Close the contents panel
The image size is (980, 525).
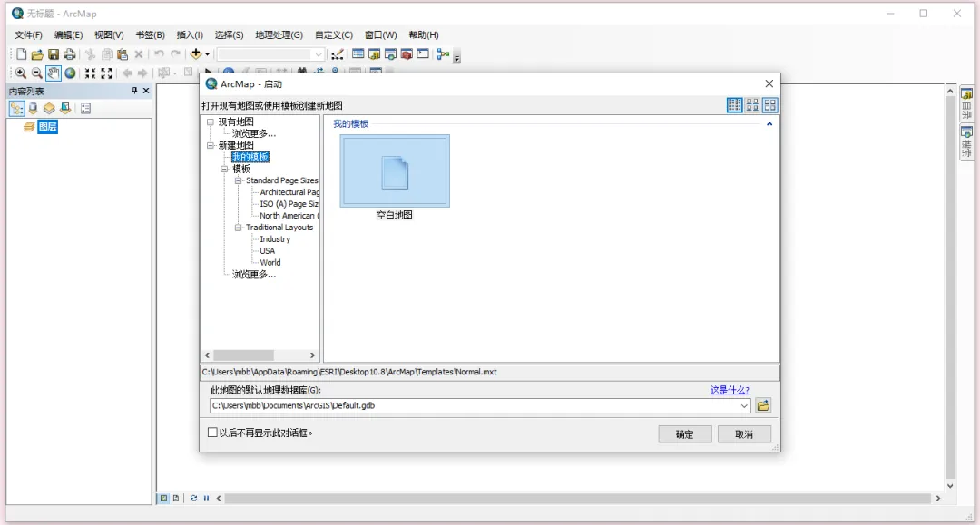146,91
